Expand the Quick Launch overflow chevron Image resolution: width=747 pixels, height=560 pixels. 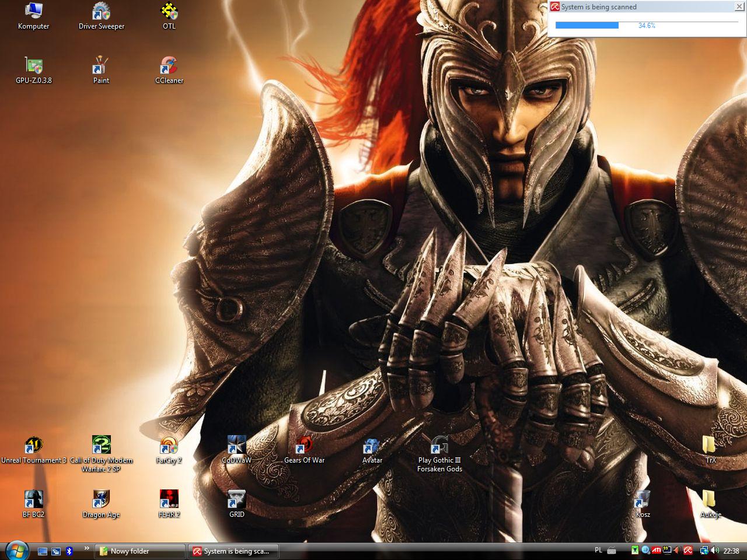(87, 548)
